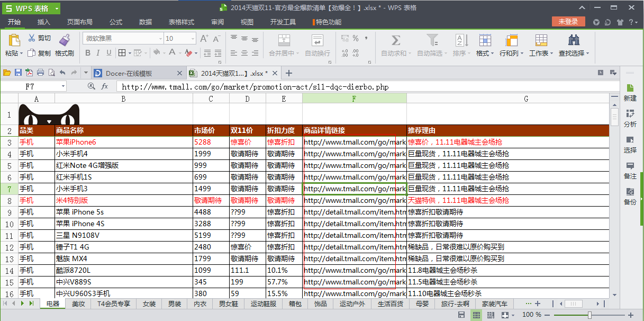The height and width of the screenshot is (321, 644).
Task: Click the zoom slider handle
Action: click(x=589, y=315)
